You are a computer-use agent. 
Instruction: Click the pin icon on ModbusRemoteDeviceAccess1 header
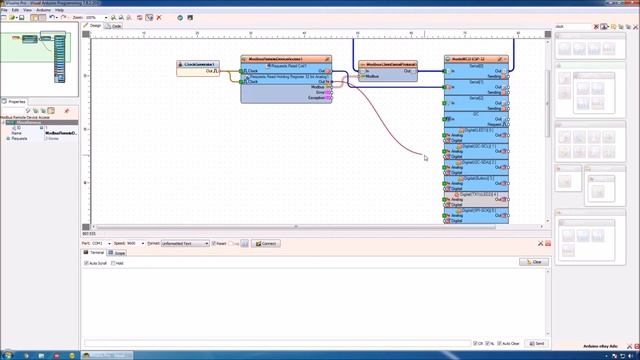pos(327,59)
